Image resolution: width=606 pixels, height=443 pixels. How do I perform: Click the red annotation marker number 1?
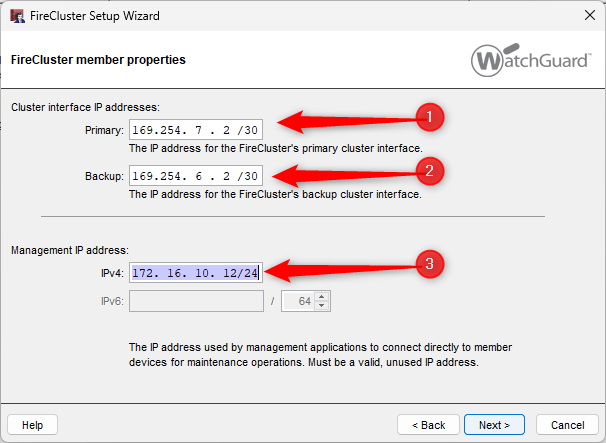pos(430,117)
